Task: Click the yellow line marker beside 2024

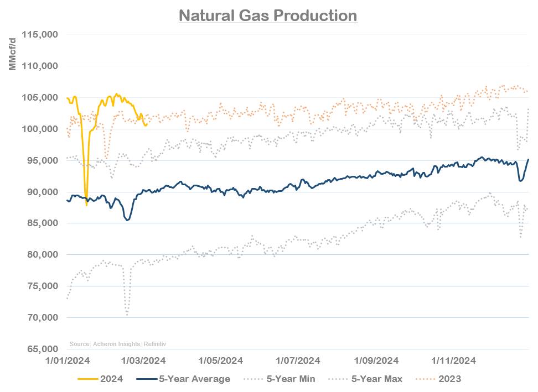Action: coord(89,379)
